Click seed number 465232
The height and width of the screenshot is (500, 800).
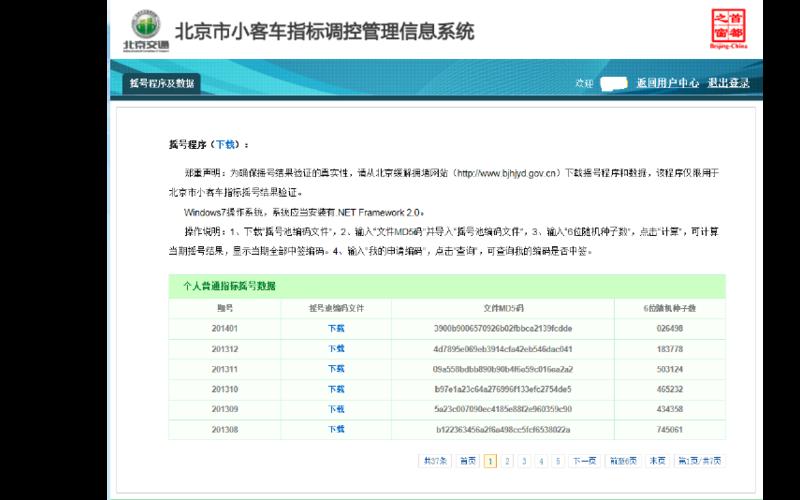click(x=669, y=389)
